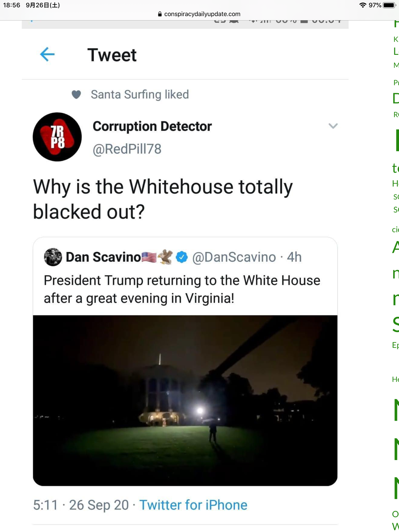Viewport: 399px width, 532px height.
Task: Expand the tweet options chevron
Action: pos(333,126)
